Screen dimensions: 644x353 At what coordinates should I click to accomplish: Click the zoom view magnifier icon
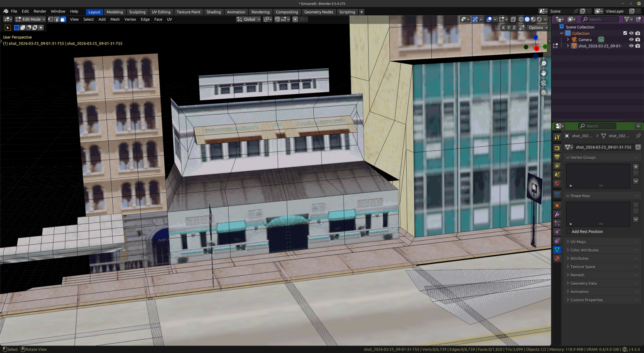[x=544, y=64]
